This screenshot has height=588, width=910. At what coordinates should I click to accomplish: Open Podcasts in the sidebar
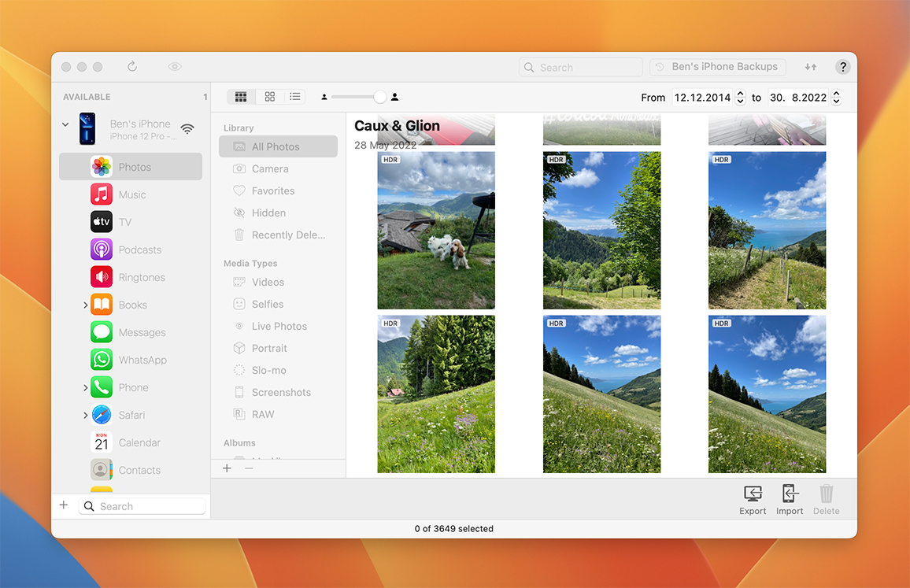[131, 250]
